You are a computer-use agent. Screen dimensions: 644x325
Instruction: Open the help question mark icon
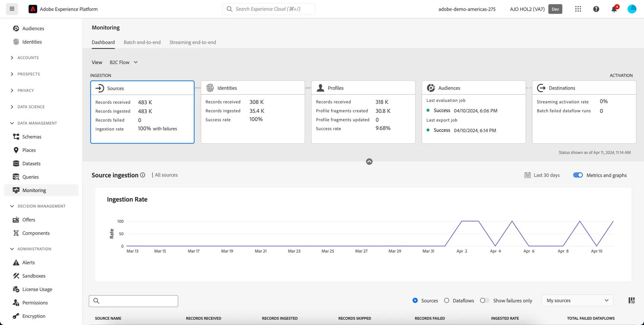pos(596,9)
